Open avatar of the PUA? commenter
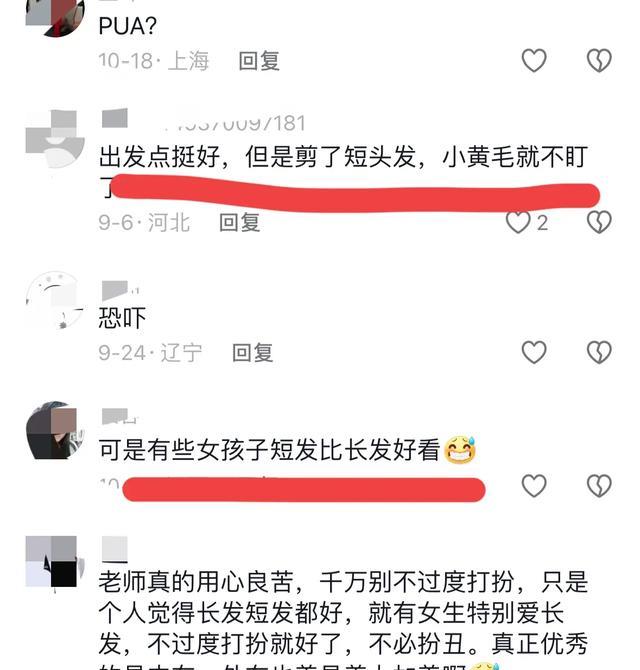The image size is (640, 670). point(55,15)
